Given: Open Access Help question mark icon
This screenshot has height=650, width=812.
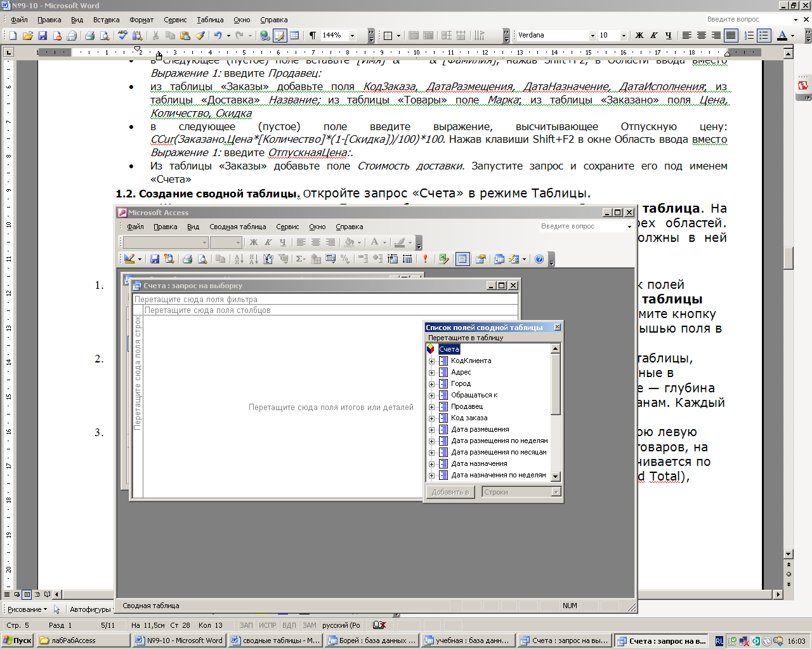Looking at the screenshot, I should click(x=539, y=259).
